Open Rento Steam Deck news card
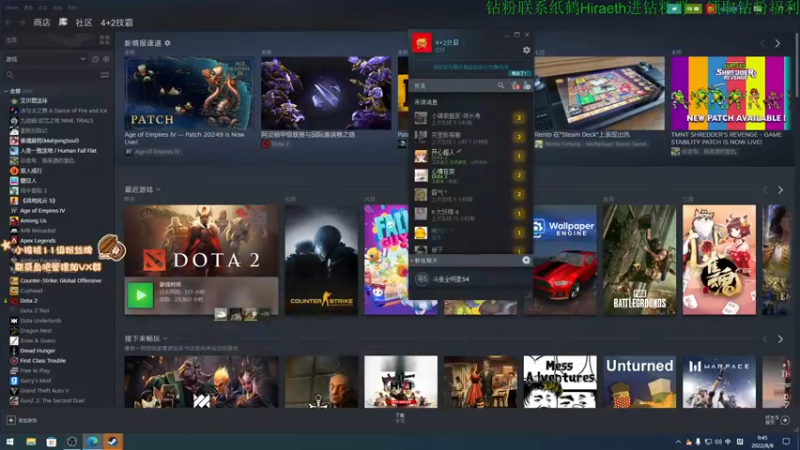The height and width of the screenshot is (450, 800). tap(599, 93)
